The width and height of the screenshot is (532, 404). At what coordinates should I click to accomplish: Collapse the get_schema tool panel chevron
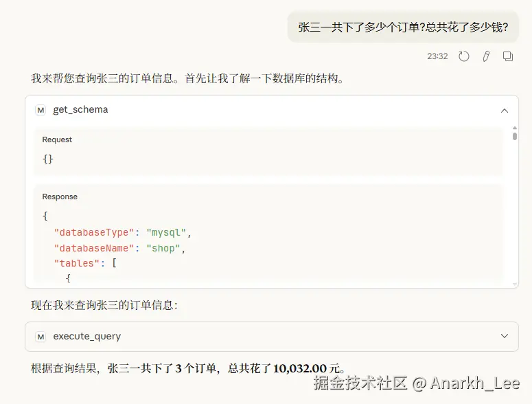click(505, 110)
